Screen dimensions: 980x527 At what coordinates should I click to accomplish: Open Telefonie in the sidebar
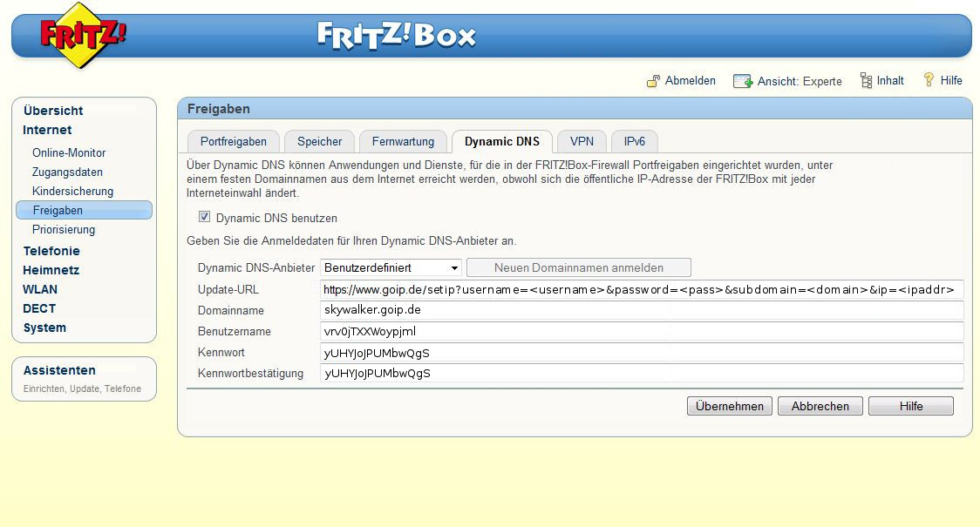[x=51, y=251]
